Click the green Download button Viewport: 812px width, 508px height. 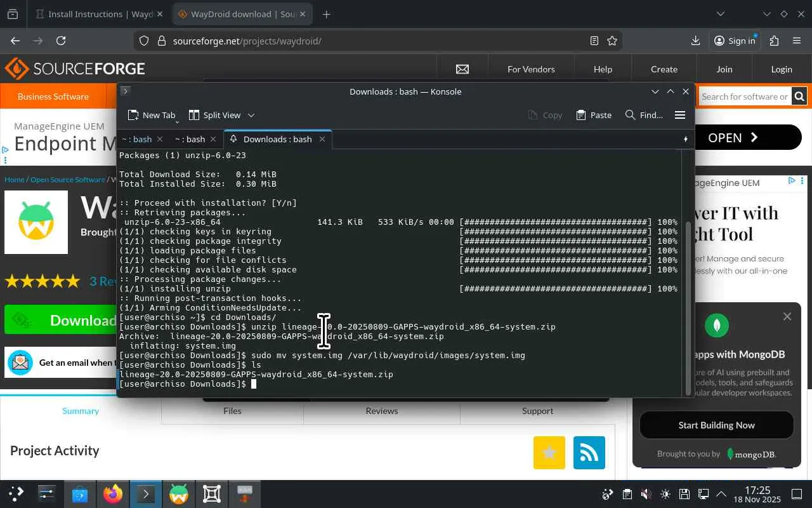click(61, 320)
